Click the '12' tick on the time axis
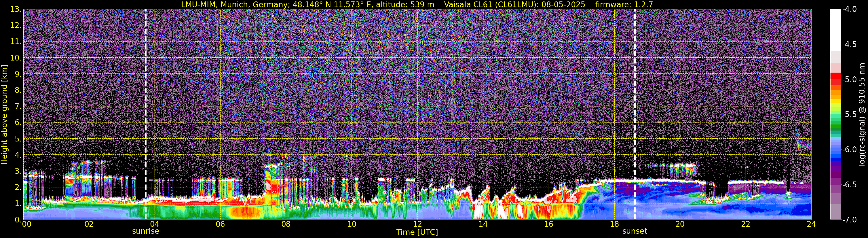 click(x=417, y=224)
